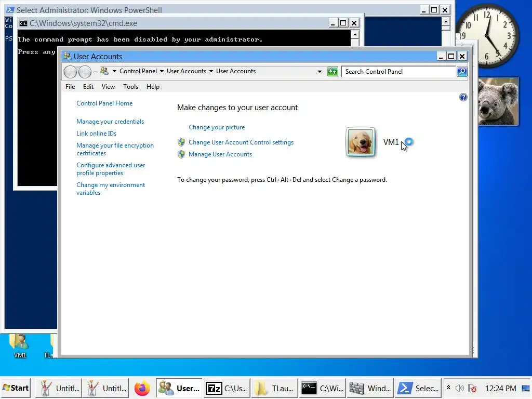Focus the Search Control Panel field
This screenshot has width=532, height=399.
tap(399, 72)
